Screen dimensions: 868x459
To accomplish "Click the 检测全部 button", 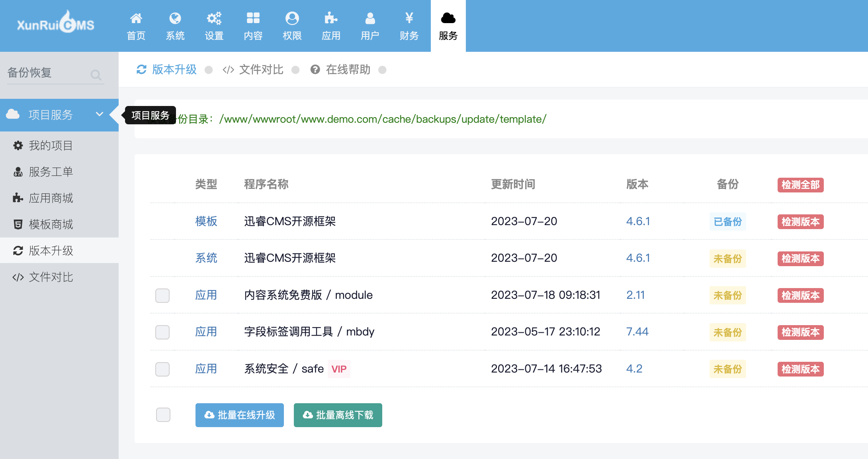I will (800, 185).
